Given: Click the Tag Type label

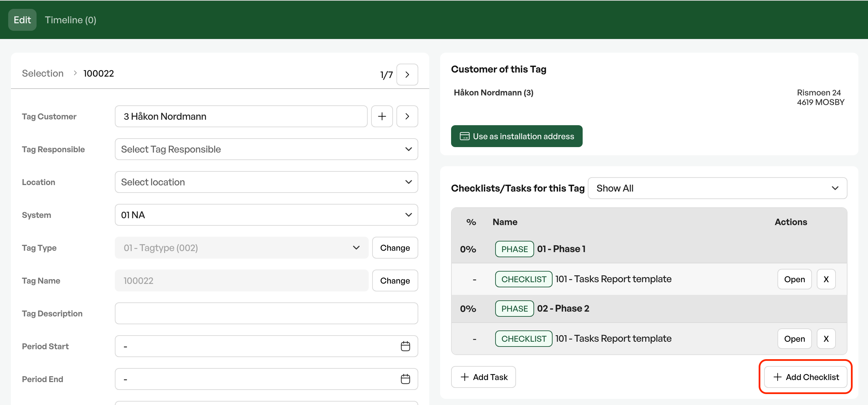Looking at the screenshot, I should [39, 248].
